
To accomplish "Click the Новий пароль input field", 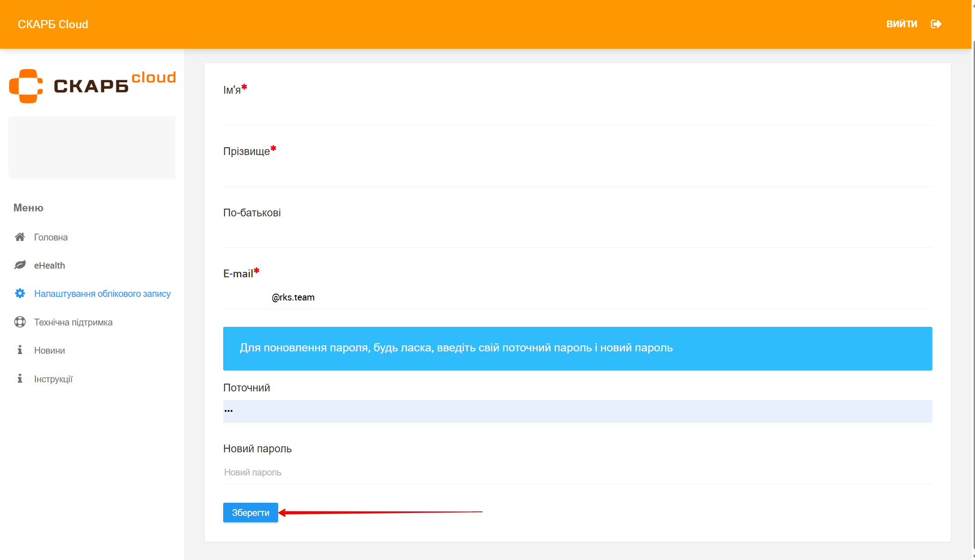I will click(577, 472).
